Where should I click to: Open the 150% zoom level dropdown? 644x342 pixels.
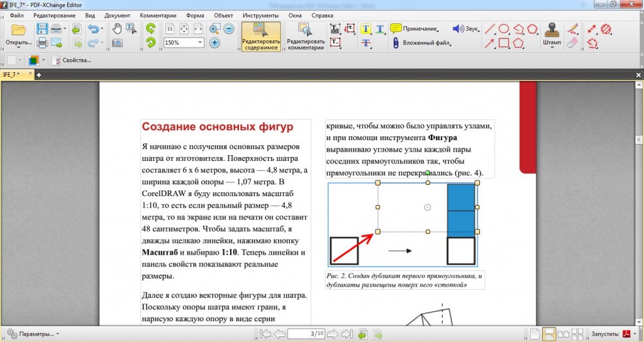200,42
